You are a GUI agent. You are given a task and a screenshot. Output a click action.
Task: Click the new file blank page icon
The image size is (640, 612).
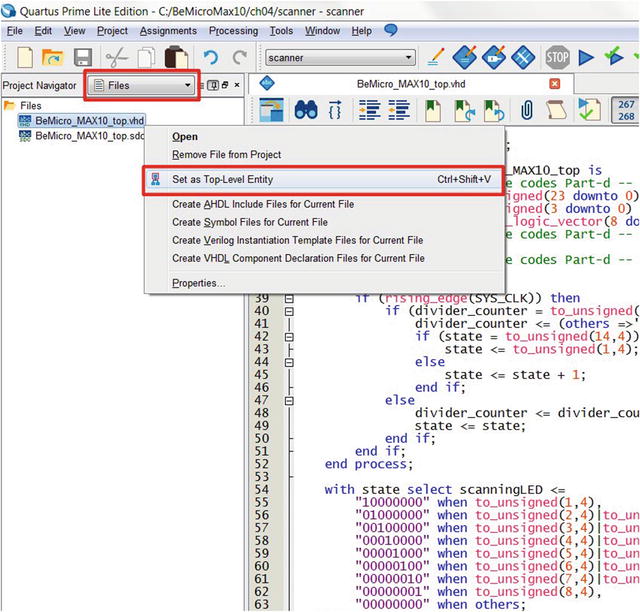[x=25, y=57]
